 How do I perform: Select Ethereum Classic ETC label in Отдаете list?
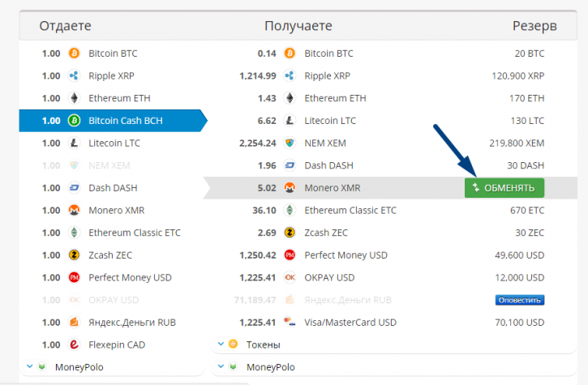(135, 233)
